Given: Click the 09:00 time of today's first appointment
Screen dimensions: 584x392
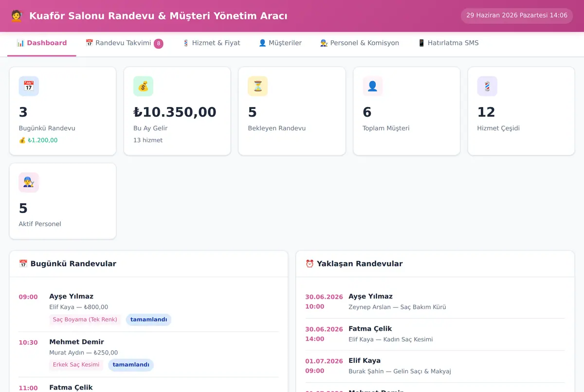Looking at the screenshot, I should click(x=28, y=297).
